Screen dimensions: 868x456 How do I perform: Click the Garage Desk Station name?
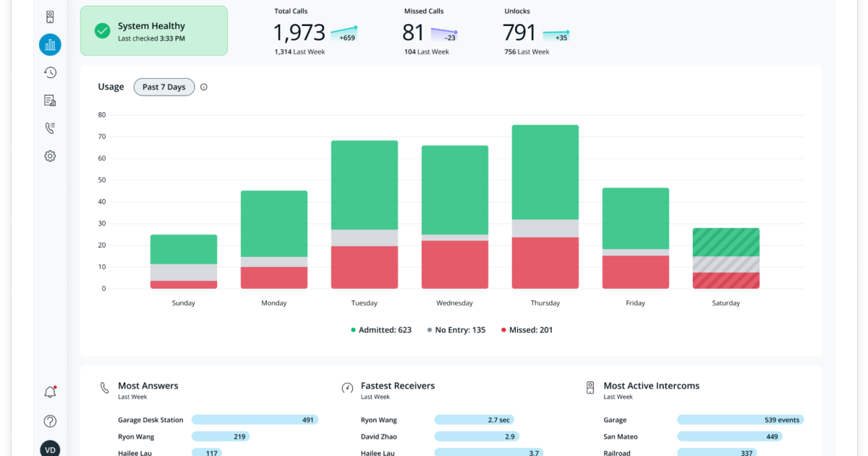(x=150, y=420)
